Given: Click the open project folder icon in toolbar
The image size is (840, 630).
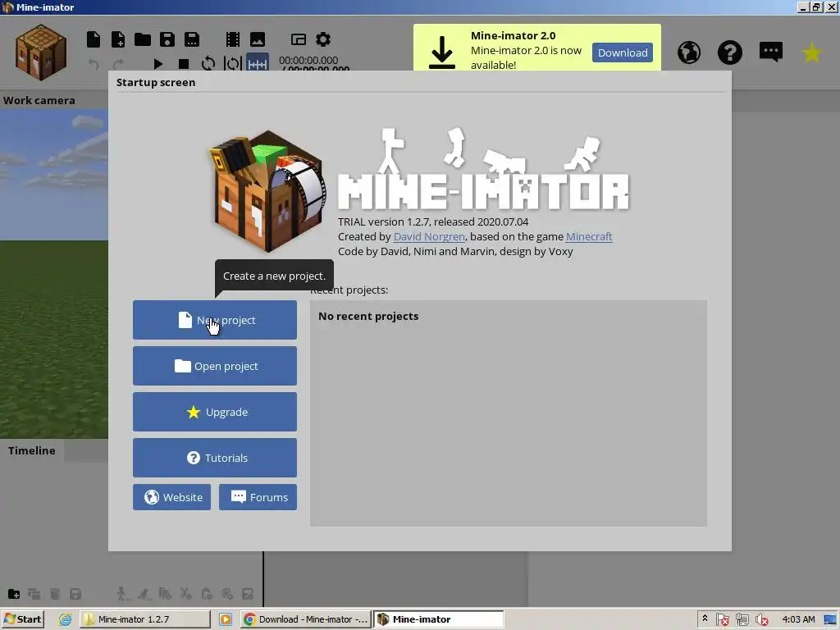Looking at the screenshot, I should point(143,39).
